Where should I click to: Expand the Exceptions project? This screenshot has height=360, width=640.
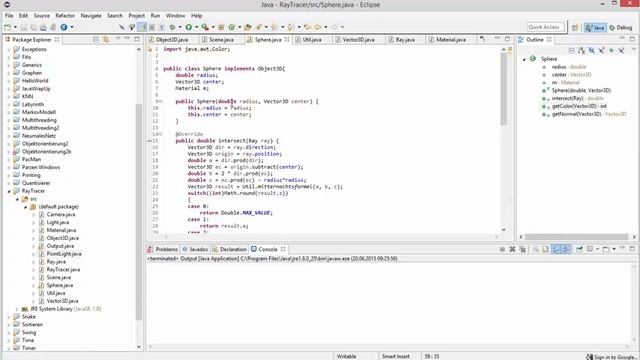9,49
